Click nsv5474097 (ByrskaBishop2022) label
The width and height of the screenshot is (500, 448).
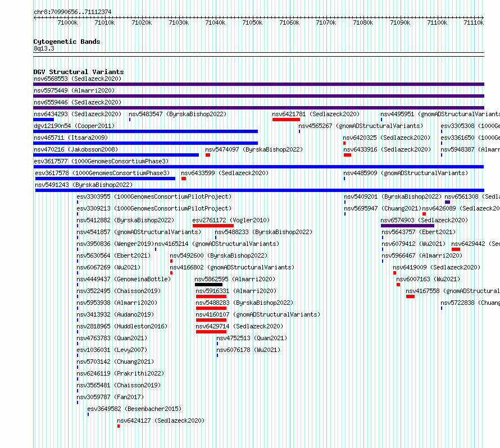click(x=254, y=149)
